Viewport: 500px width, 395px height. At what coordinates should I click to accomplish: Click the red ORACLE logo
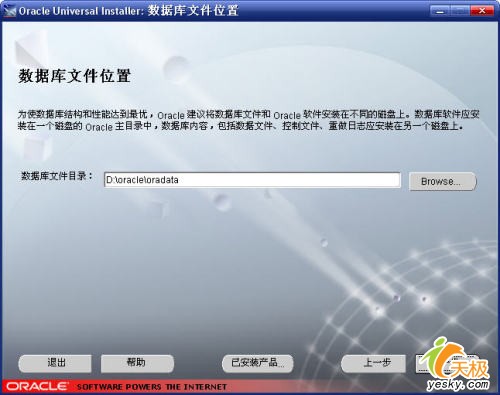[37, 386]
